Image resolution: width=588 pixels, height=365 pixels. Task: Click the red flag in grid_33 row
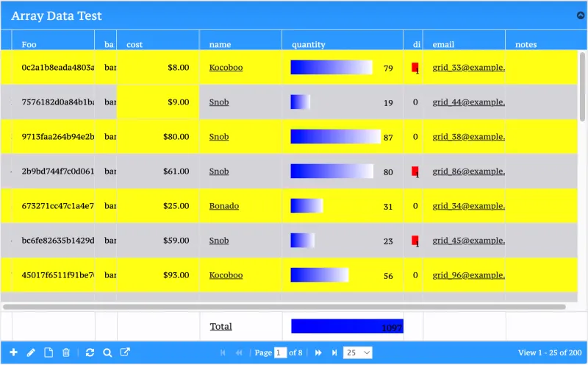coord(415,68)
